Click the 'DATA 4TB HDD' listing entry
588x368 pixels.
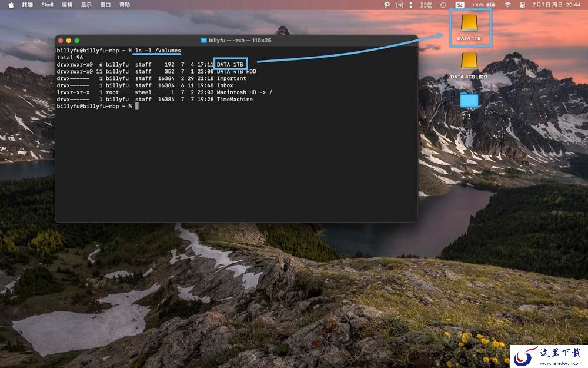[x=236, y=71]
